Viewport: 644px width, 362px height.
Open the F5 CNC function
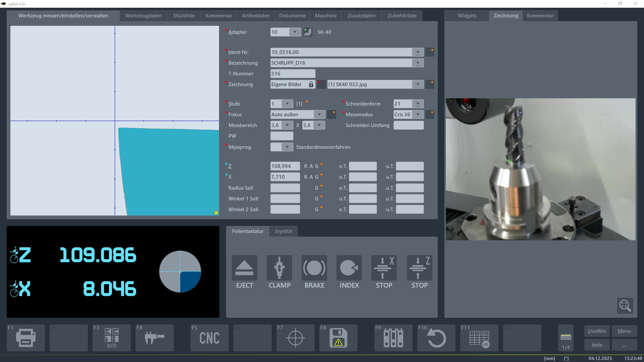point(209,338)
